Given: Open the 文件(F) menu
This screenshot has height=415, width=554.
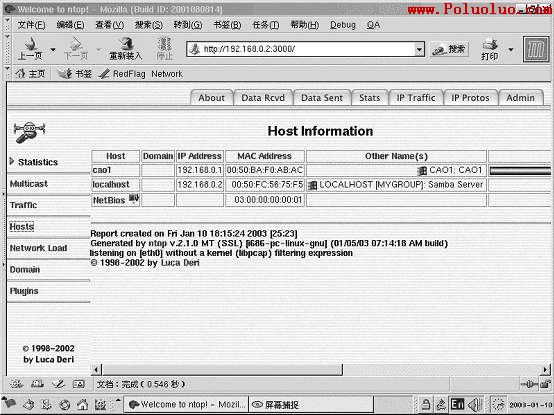Looking at the screenshot, I should point(31,25).
